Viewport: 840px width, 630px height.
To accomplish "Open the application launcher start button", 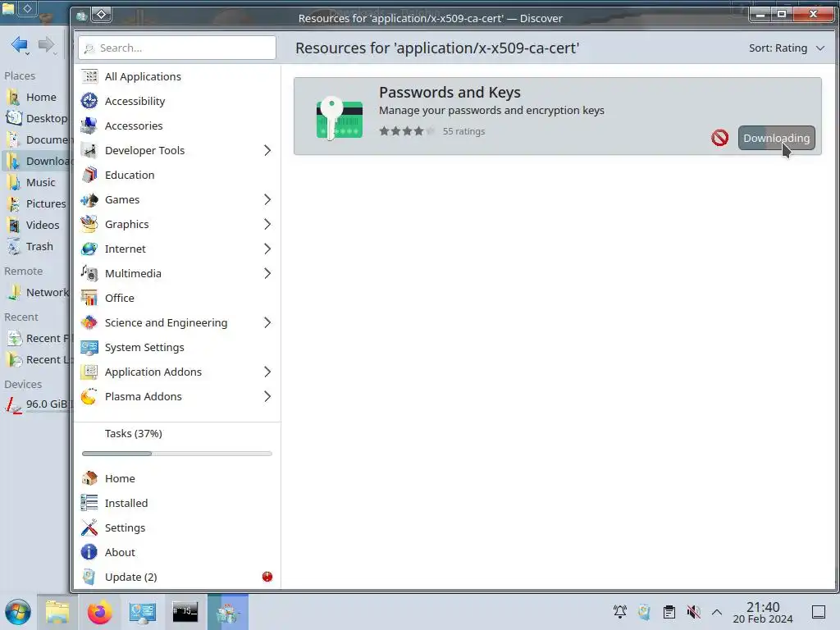I will pyautogui.click(x=18, y=612).
